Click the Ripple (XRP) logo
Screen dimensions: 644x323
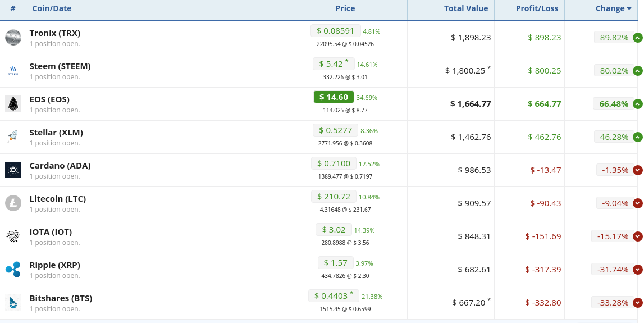pos(13,270)
